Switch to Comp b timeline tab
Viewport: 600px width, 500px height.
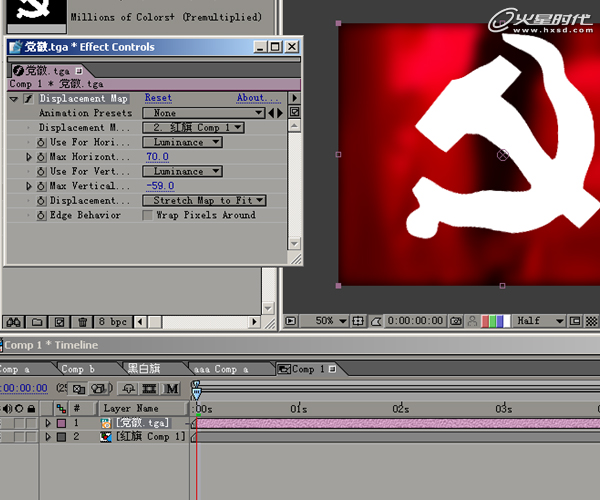(78, 369)
